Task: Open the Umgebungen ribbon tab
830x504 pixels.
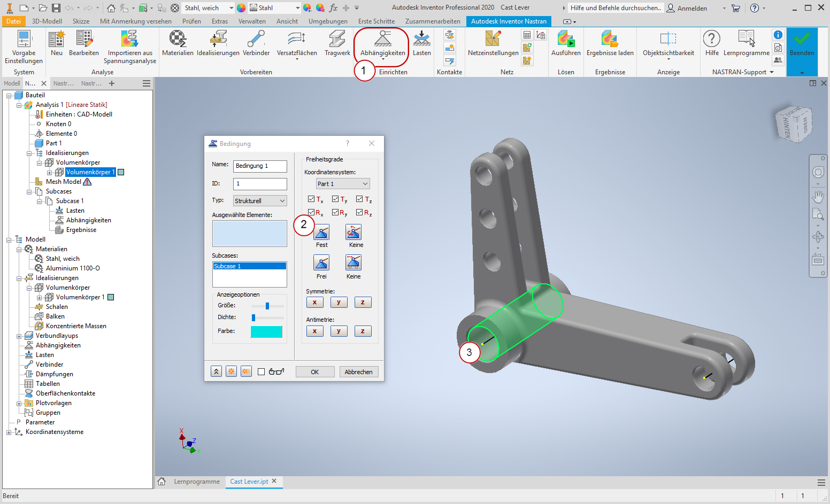Action: pos(328,21)
